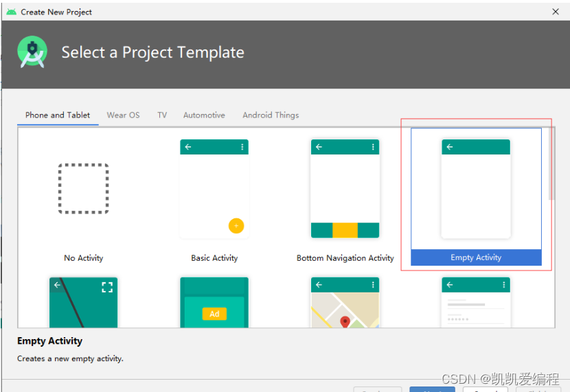The width and height of the screenshot is (570, 392).
Task: Switch to the Wear OS tab
Action: click(123, 115)
